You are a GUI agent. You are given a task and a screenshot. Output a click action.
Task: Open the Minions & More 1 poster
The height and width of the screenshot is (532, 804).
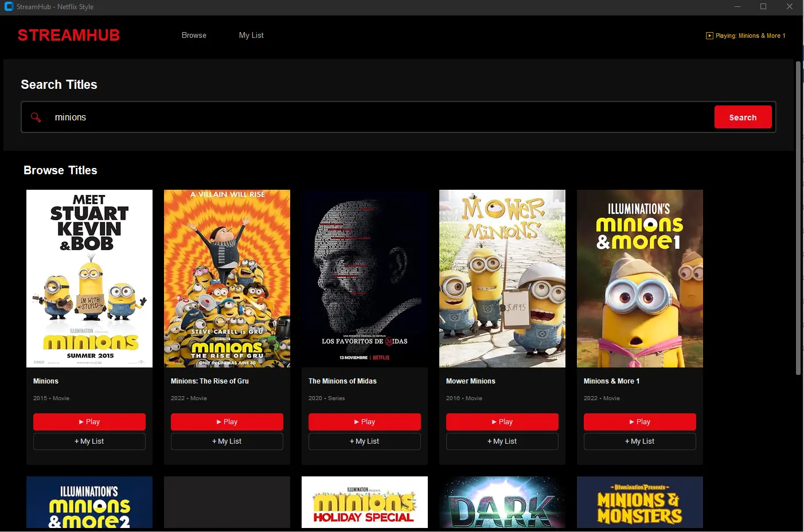click(x=640, y=279)
